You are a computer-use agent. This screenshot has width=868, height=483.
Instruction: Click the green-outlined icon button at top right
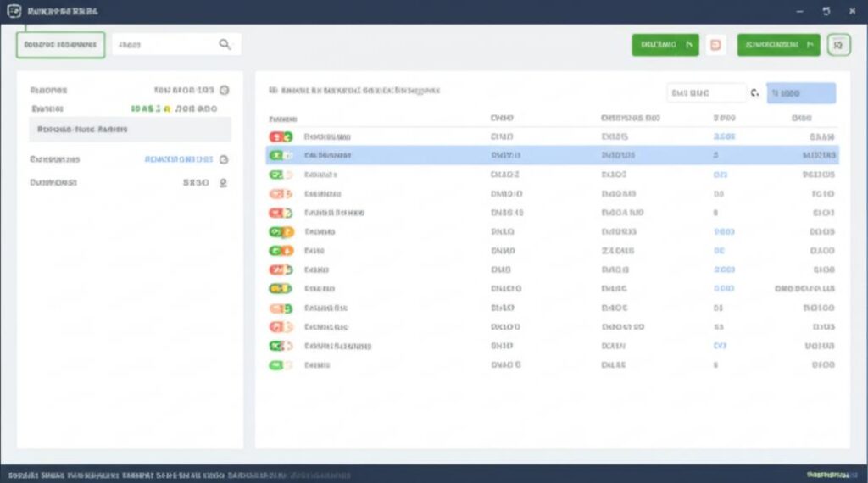[x=838, y=45]
